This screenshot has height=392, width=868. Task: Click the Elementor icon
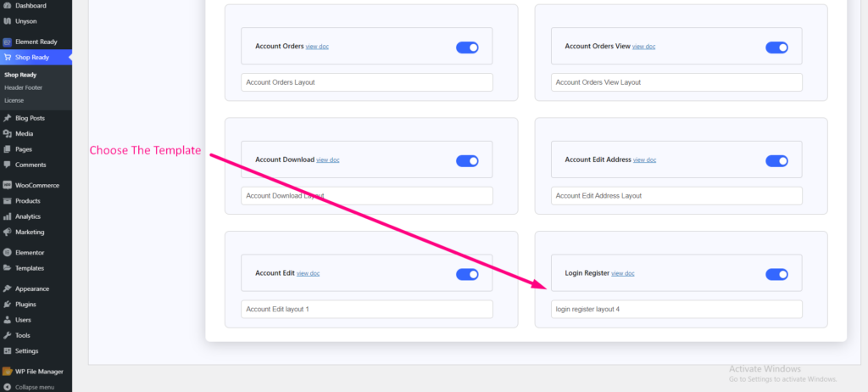click(8, 252)
